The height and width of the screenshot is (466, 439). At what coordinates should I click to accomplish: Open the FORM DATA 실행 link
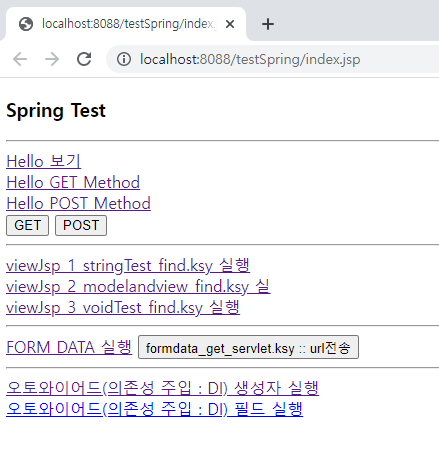(69, 347)
